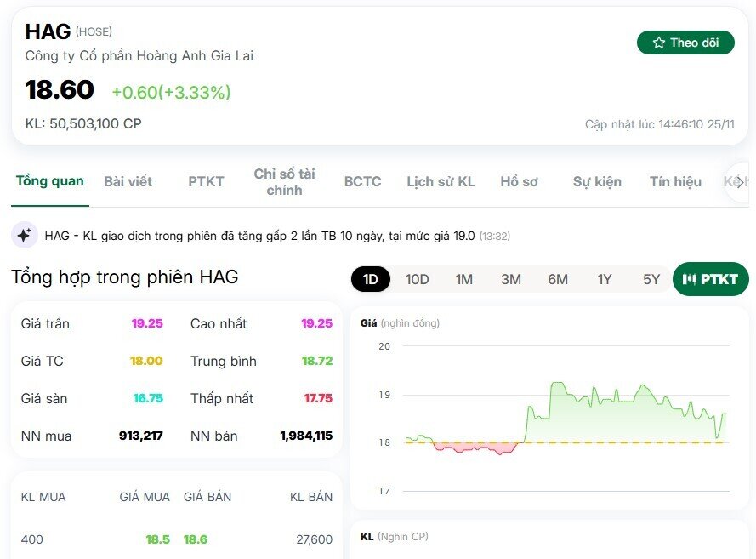
Task: Open the BCTC section
Action: 362,181
